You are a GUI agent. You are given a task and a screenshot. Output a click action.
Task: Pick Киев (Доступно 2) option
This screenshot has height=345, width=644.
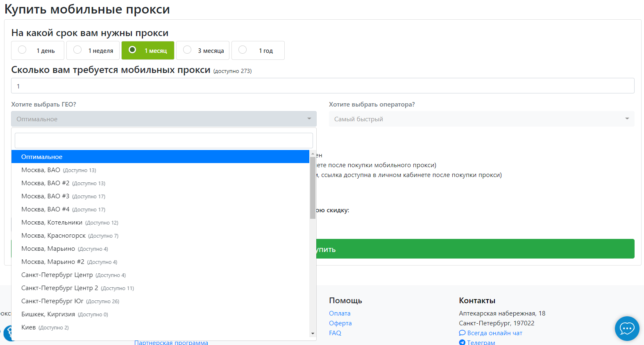160,327
